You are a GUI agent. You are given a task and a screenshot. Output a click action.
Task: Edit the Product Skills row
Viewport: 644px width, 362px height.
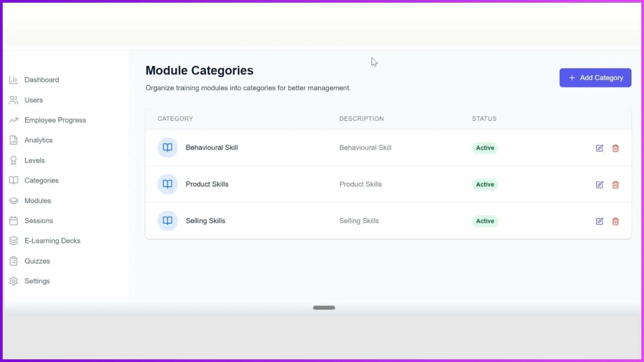click(600, 184)
